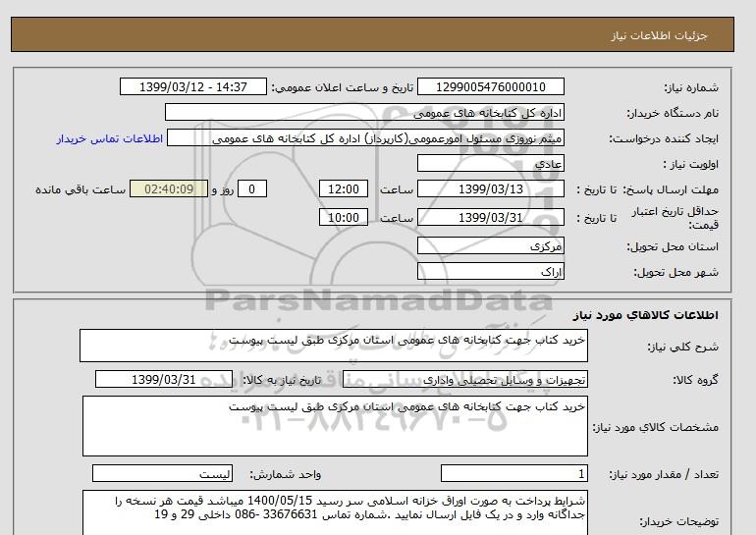Click the general need description text box
Image resolution: width=756 pixels, height=535 pixels.
[334, 346]
